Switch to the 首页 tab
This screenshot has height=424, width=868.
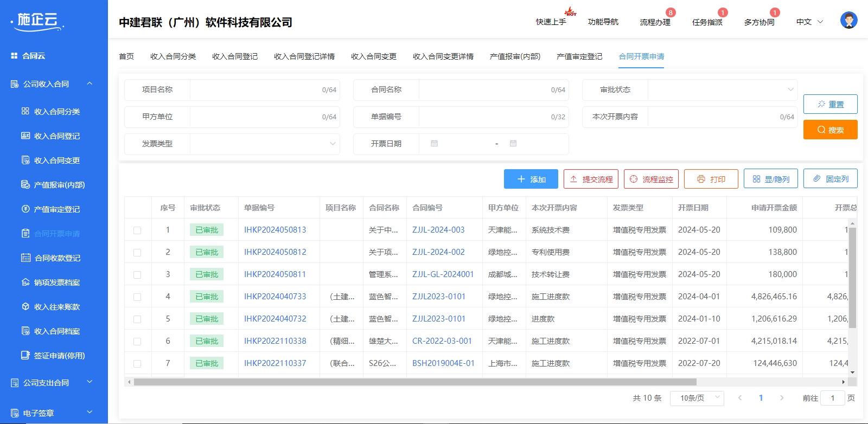(x=126, y=56)
